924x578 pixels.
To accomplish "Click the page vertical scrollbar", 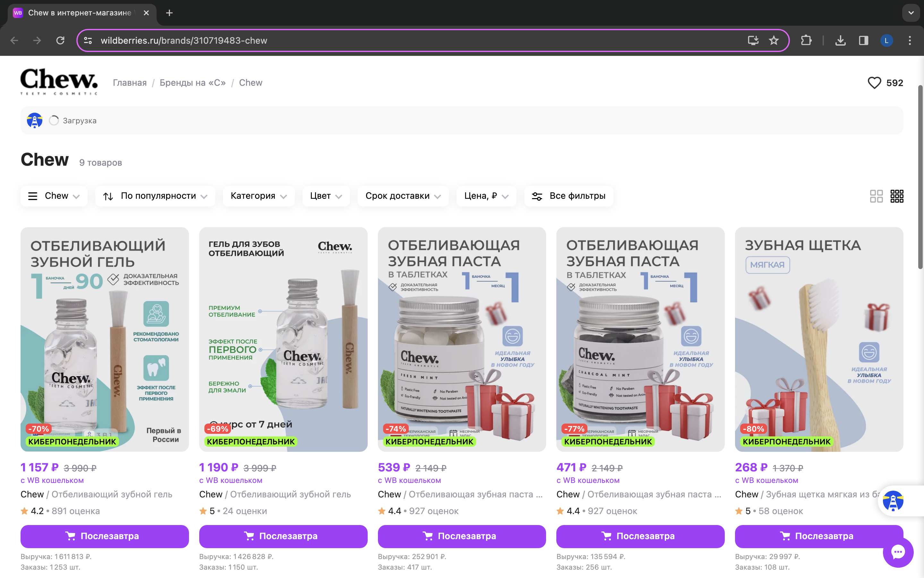I will click(x=920, y=177).
